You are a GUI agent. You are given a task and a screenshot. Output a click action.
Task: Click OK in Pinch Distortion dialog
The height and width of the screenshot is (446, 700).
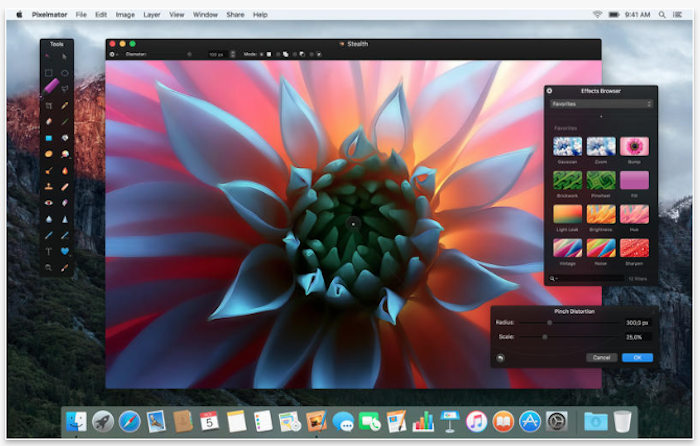pyautogui.click(x=637, y=358)
